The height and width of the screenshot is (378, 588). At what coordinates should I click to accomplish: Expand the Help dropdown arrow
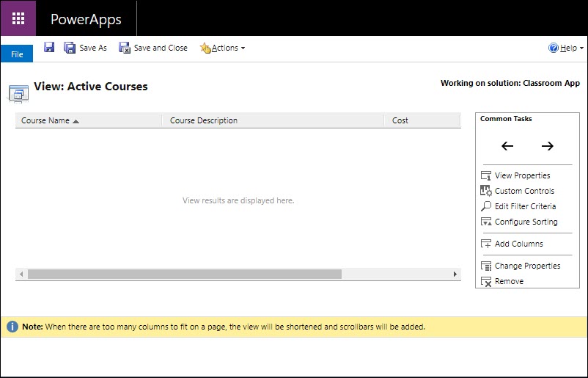(x=581, y=48)
